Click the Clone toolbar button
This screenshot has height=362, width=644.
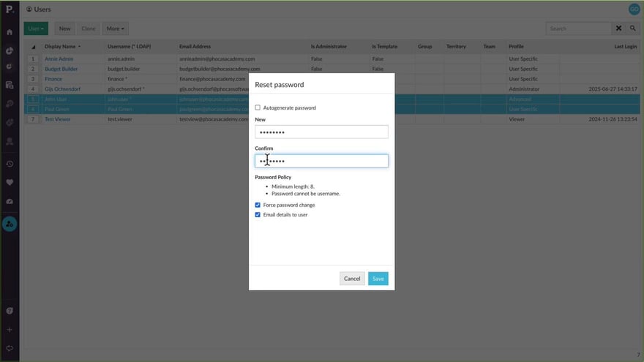click(x=89, y=29)
